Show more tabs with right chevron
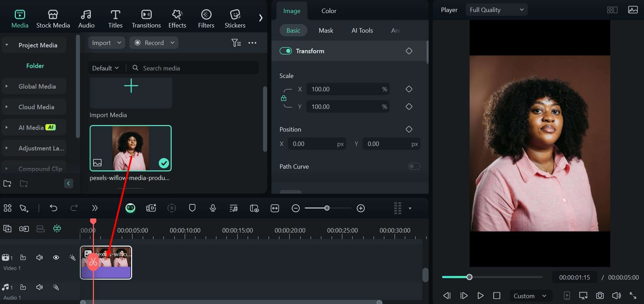Image resolution: width=644 pixels, height=304 pixels. [x=261, y=18]
